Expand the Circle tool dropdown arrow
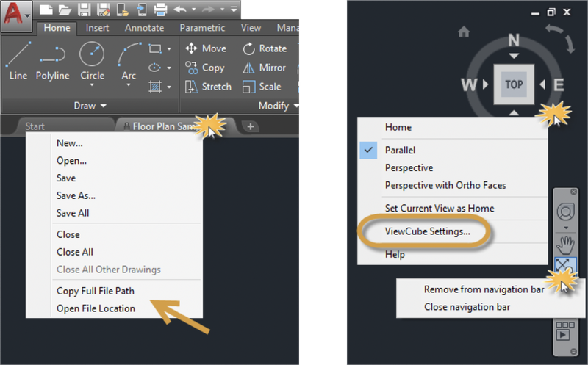Screen dimensions: 588x365 tap(93, 85)
